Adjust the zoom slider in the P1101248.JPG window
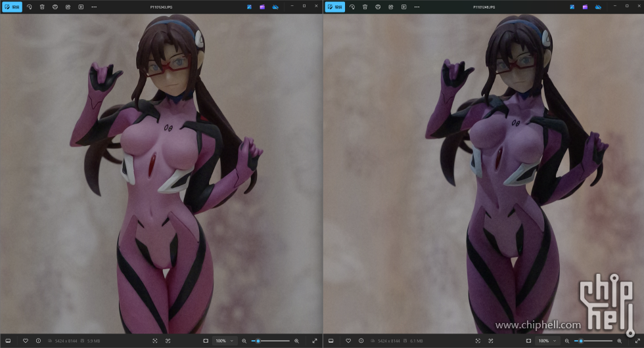Viewport: 644px width, 348px height. click(x=593, y=341)
